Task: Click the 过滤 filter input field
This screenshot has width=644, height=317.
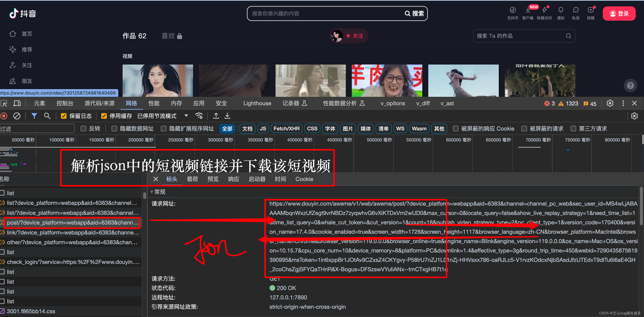Action: [x=37, y=129]
